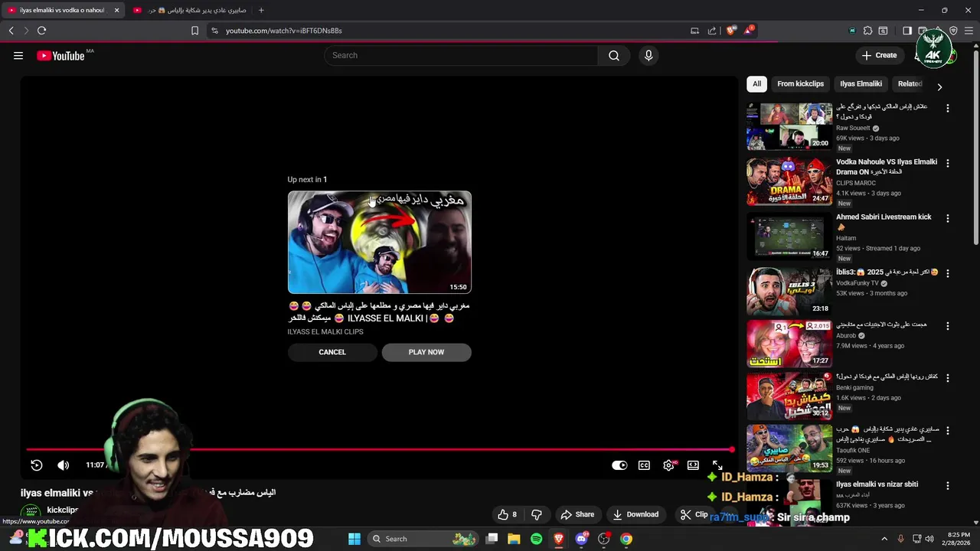
Task: Dislike the video
Action: pyautogui.click(x=537, y=514)
